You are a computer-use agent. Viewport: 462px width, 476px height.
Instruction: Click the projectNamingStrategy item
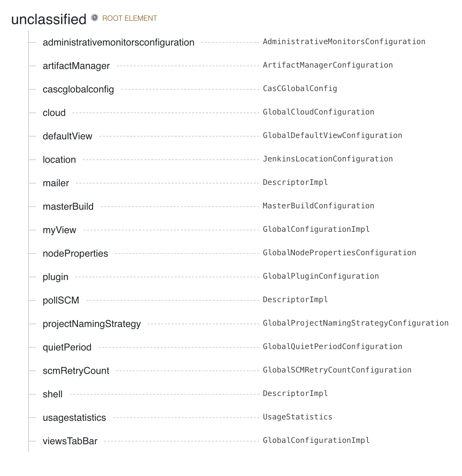click(x=92, y=324)
